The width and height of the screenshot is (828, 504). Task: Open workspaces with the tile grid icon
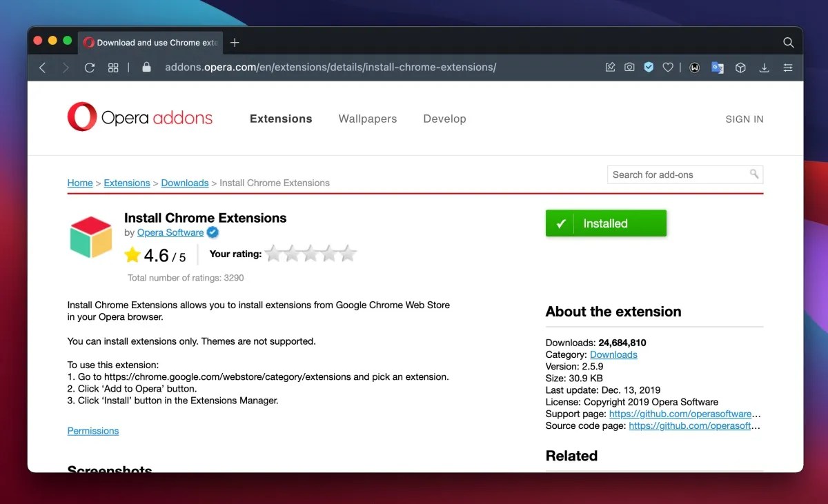pos(113,67)
